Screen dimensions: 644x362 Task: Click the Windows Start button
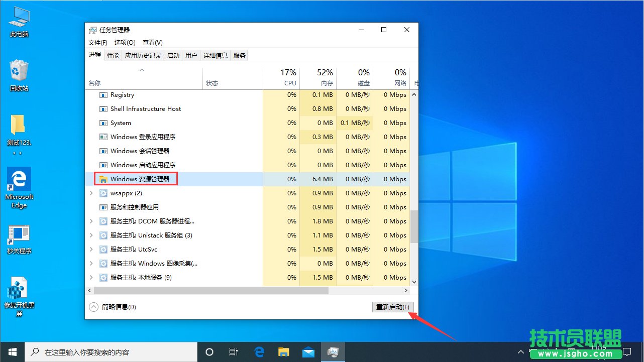(12, 352)
